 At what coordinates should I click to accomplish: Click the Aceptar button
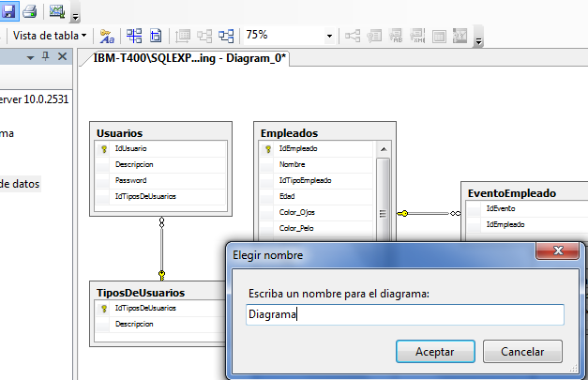[x=435, y=352]
